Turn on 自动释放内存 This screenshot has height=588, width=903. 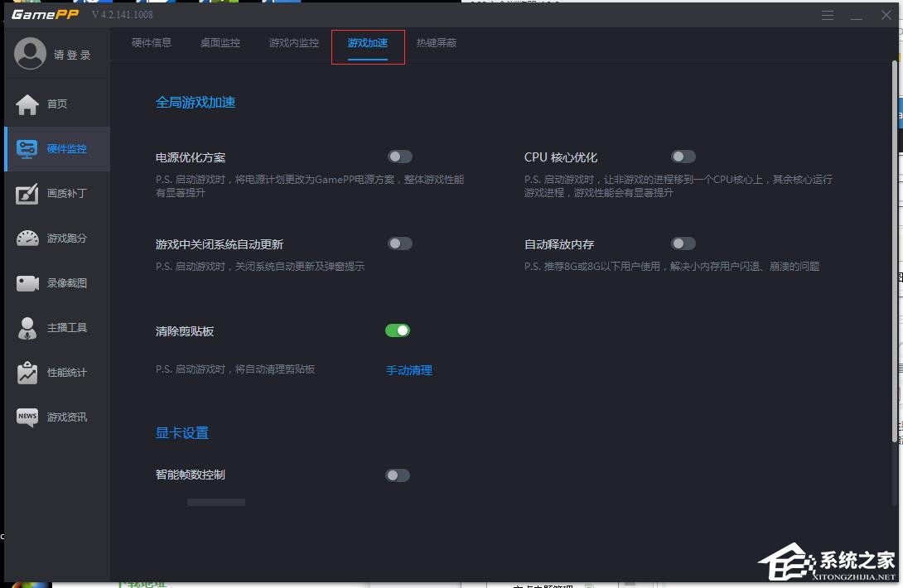click(x=683, y=243)
